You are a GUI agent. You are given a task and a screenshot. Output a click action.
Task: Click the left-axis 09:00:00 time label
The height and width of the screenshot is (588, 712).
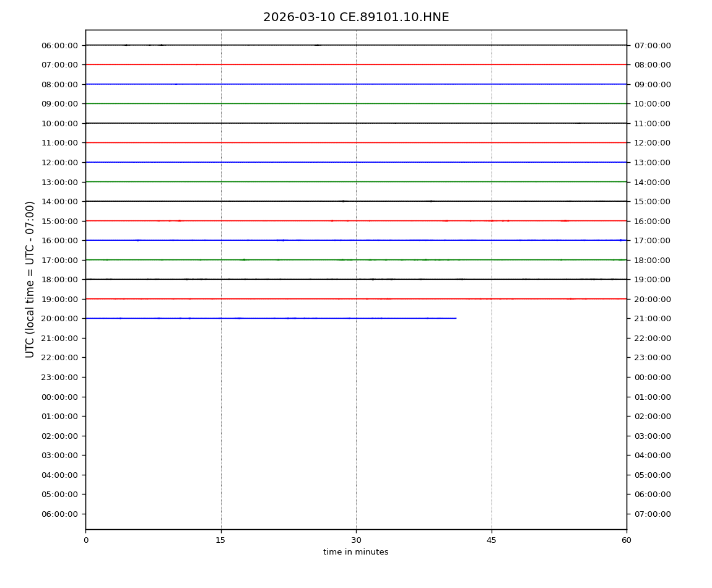(59, 103)
